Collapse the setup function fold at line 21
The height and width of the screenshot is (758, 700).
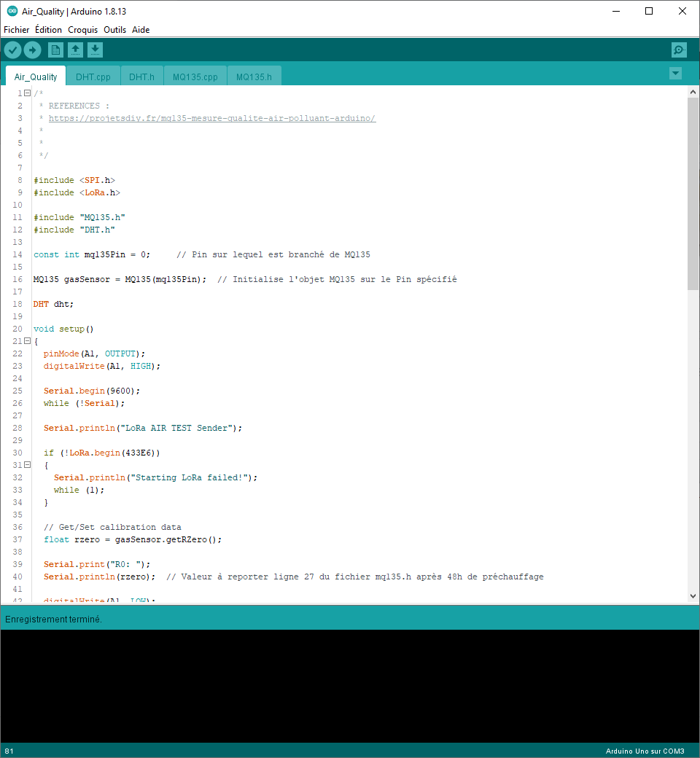[x=27, y=340]
